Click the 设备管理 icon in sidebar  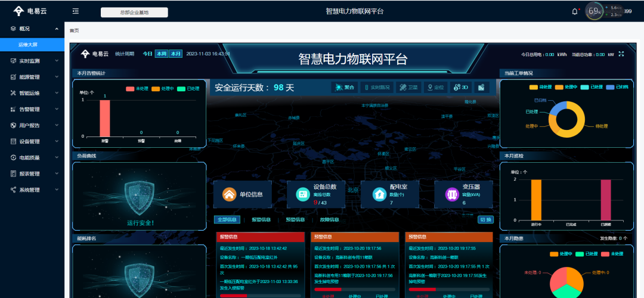tap(13, 142)
